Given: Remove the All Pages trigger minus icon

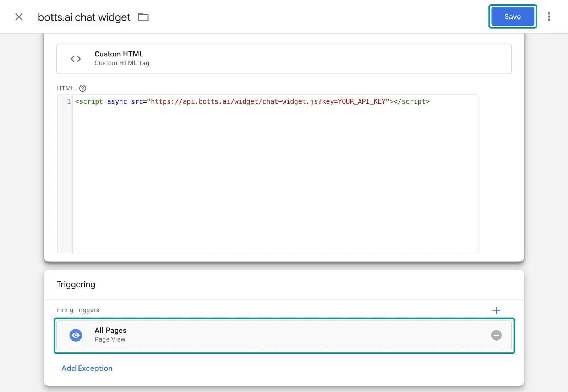Looking at the screenshot, I should 496,335.
